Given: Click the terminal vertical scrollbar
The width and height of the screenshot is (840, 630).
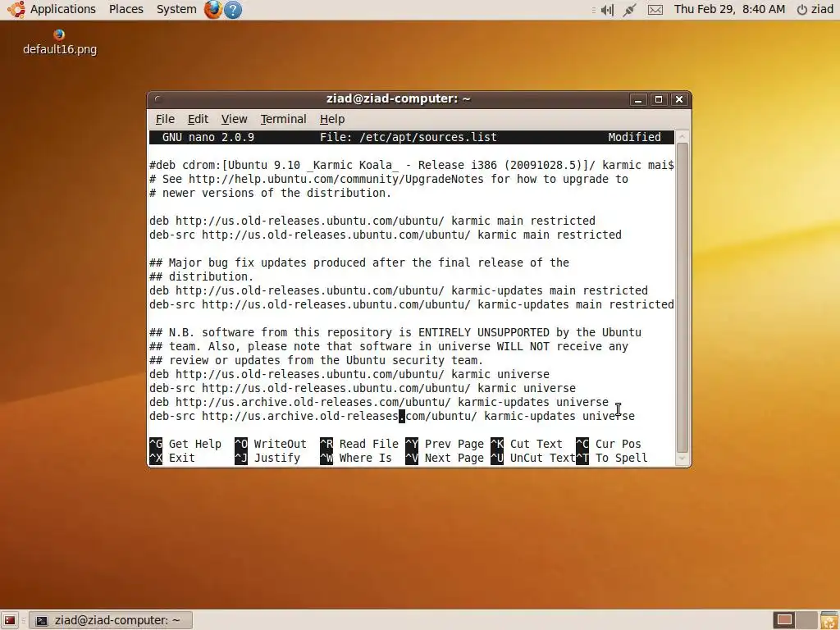Looking at the screenshot, I should click(x=682, y=297).
